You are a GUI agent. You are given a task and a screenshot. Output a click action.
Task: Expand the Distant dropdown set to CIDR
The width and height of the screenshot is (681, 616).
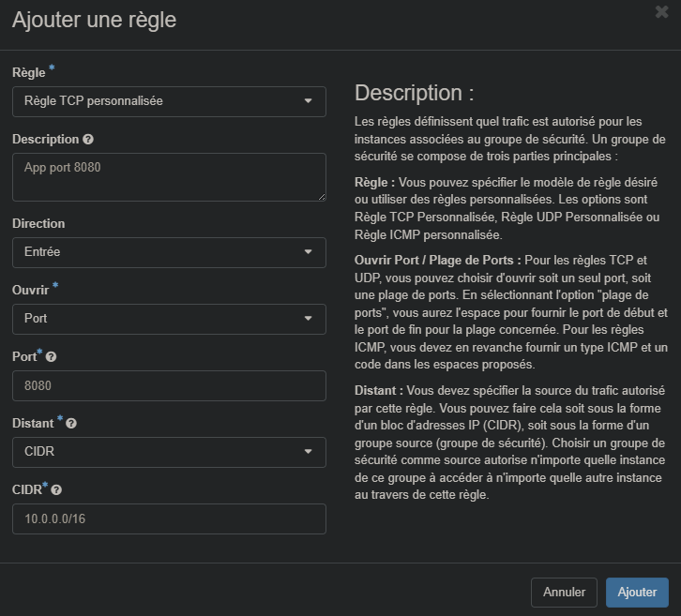(169, 452)
